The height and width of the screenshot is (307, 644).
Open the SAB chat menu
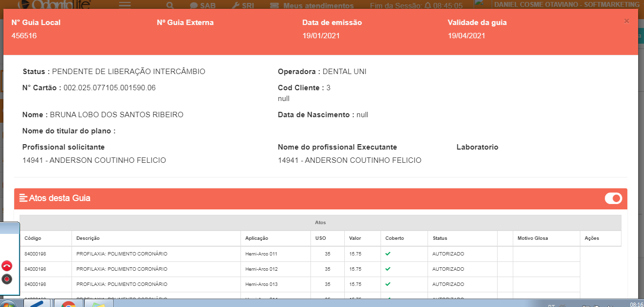click(x=203, y=6)
